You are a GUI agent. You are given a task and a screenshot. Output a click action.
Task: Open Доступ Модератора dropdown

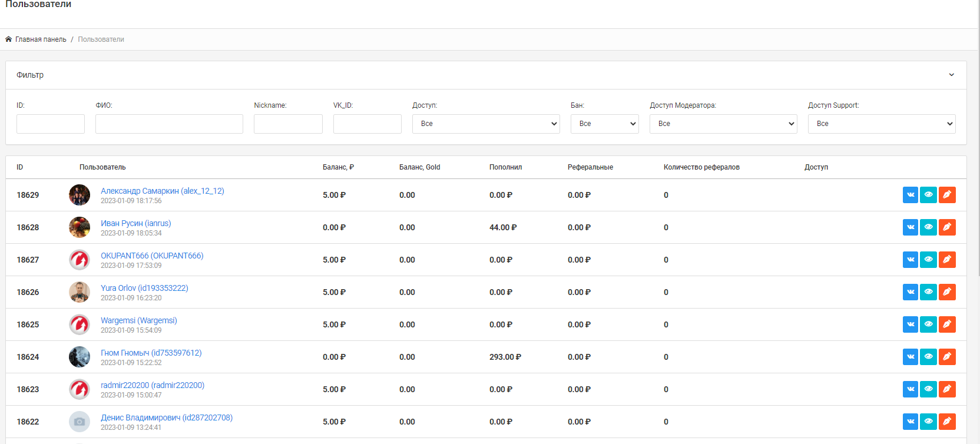(723, 124)
